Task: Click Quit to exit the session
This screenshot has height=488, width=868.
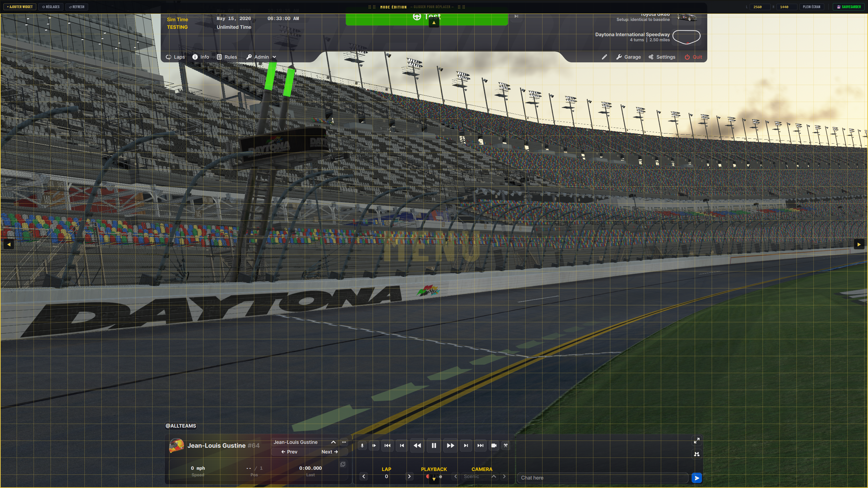Action: pyautogui.click(x=693, y=57)
